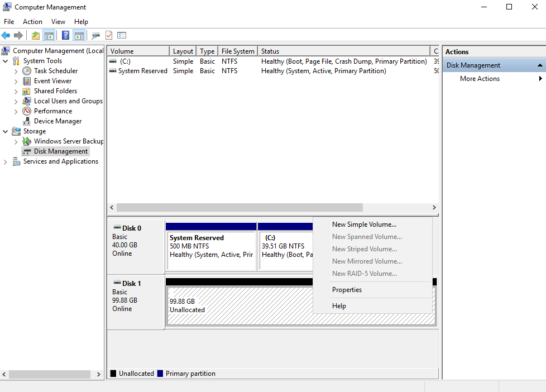546x392 pixels.
Task: Choose New Simple Volume from context menu
Action: (372, 224)
